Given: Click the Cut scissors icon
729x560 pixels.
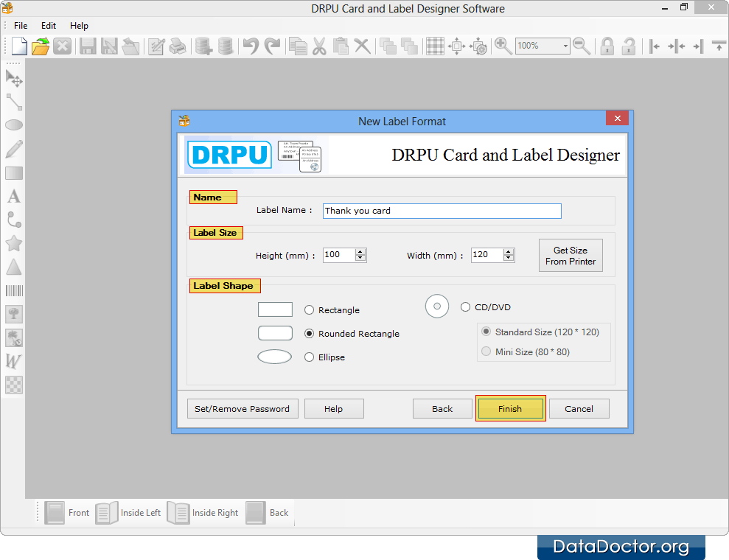Looking at the screenshot, I should [x=319, y=46].
